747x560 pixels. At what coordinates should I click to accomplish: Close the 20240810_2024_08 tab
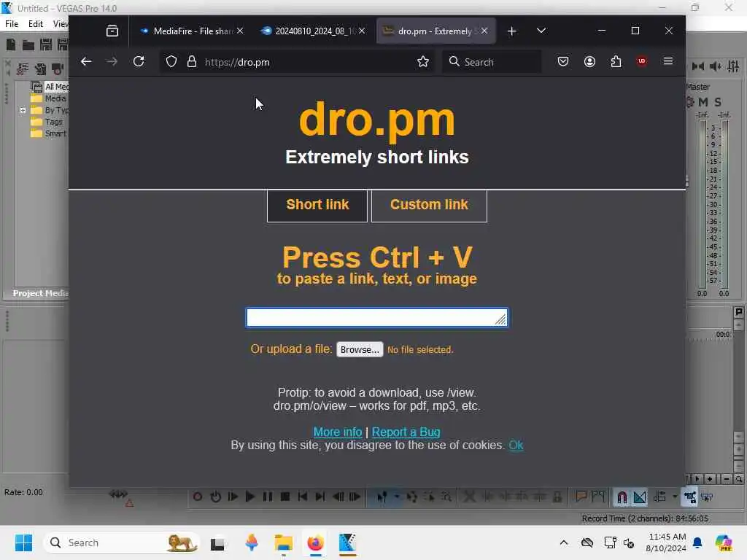(x=362, y=31)
